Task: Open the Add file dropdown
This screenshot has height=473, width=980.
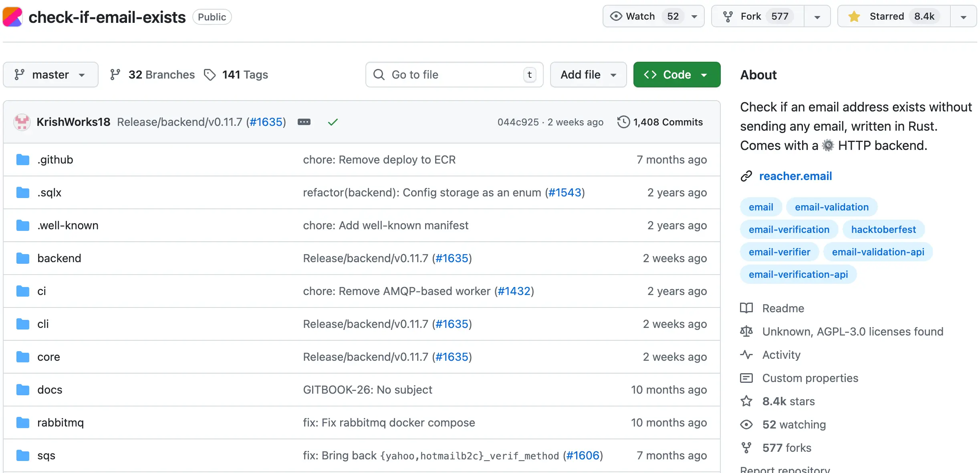Action: pyautogui.click(x=588, y=75)
